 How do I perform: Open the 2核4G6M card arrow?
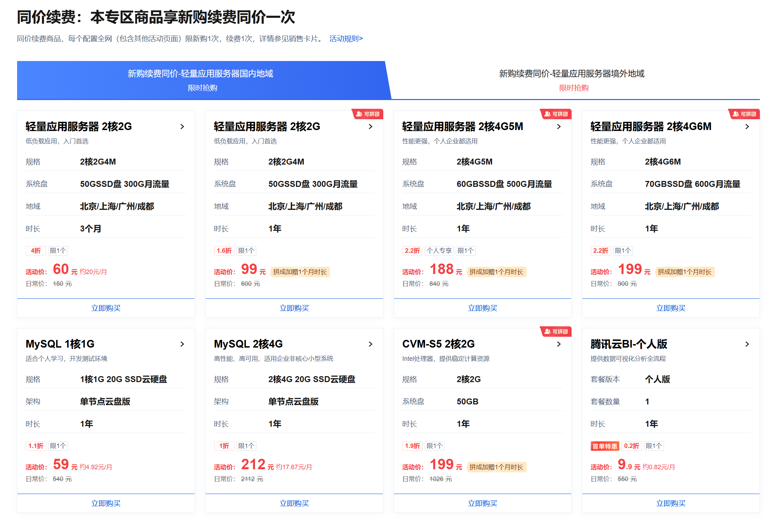pyautogui.click(x=747, y=127)
